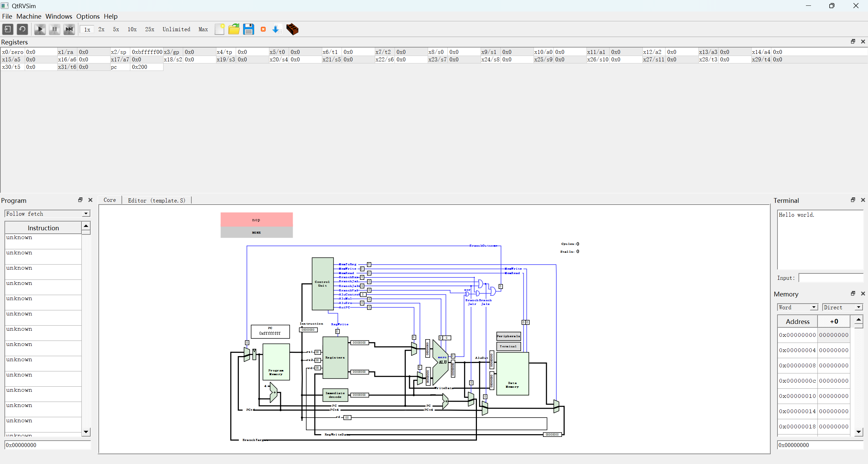Click the compile source blue arrow icon
This screenshot has width=868, height=464.
point(277,29)
